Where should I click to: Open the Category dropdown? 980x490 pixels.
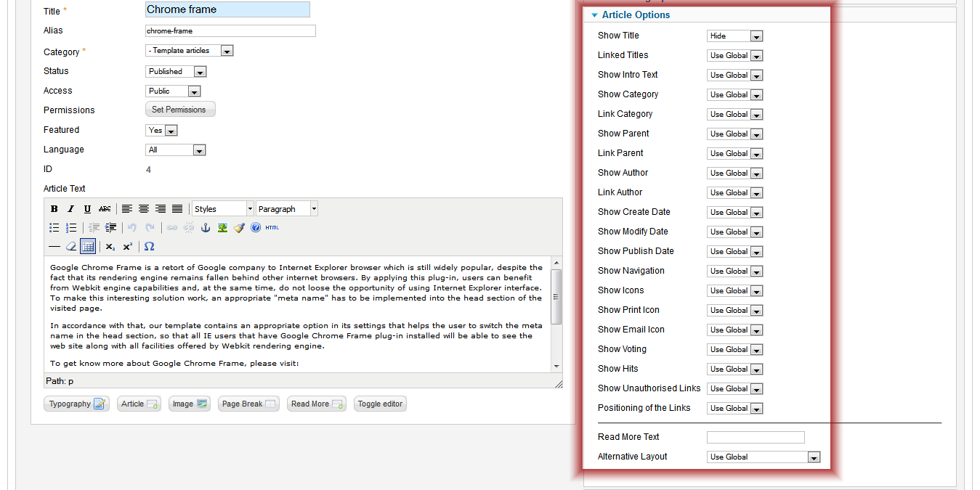click(x=190, y=51)
